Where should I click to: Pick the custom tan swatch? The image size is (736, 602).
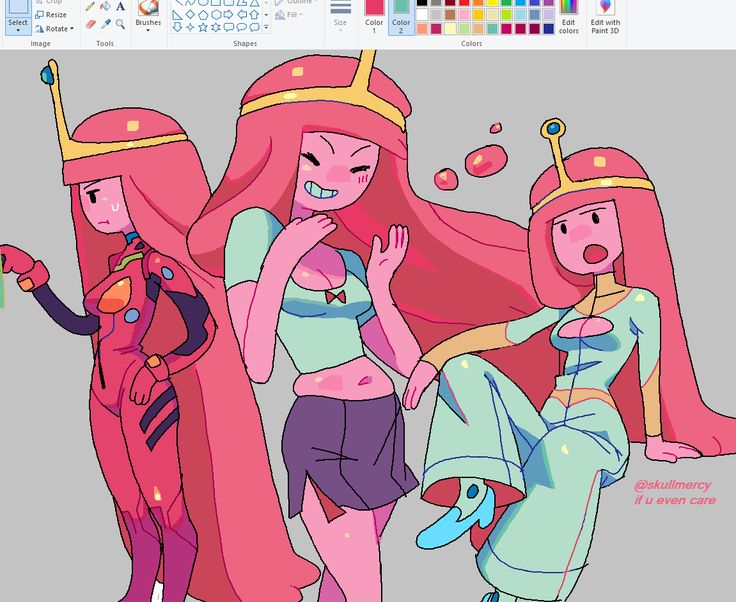(x=478, y=29)
